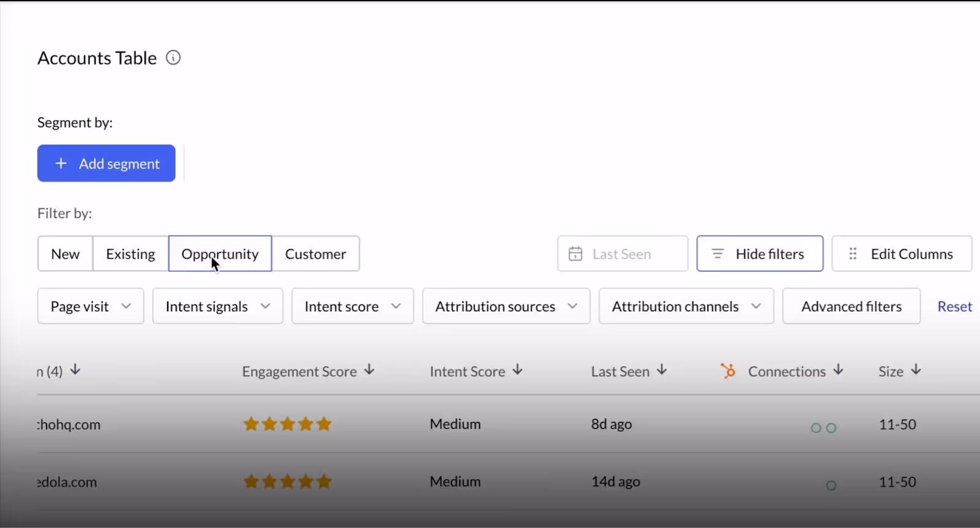Image resolution: width=980 pixels, height=528 pixels.
Task: Click the star rating for edola.com
Action: 287,481
